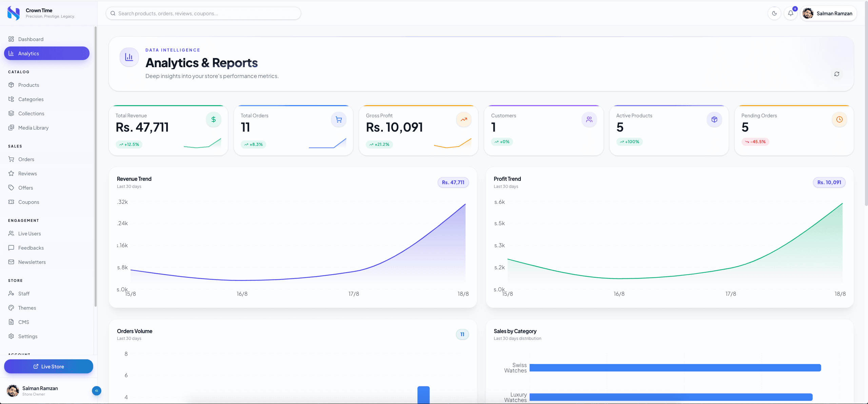Click the Total Revenue dollar icon
The image size is (868, 404).
coord(214,120)
